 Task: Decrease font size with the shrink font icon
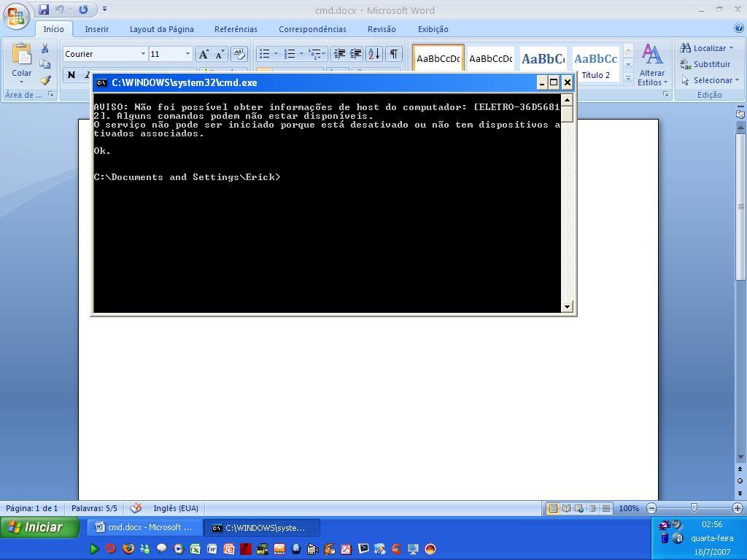pos(220,54)
